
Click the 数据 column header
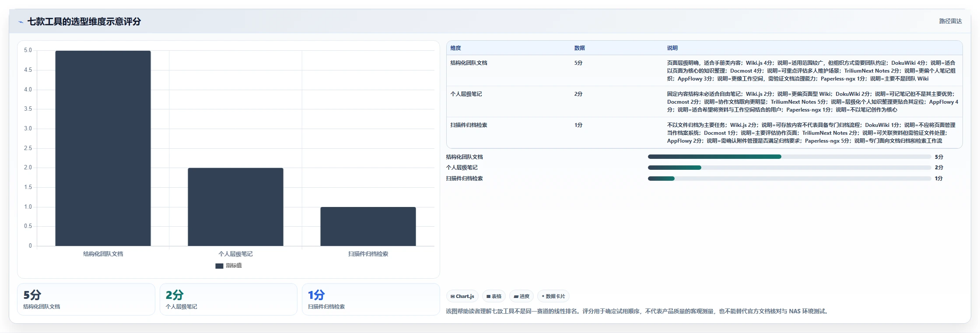579,48
